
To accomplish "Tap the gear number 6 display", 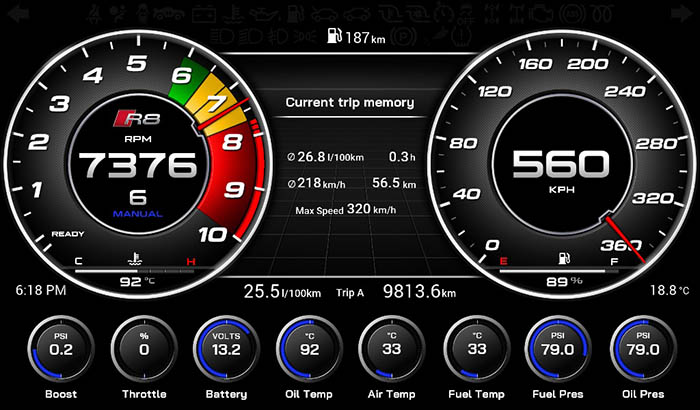I will tap(138, 197).
